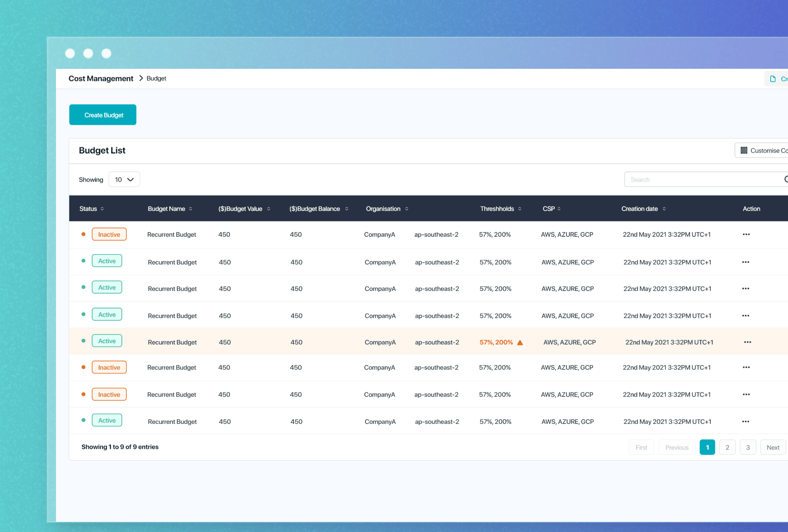Open the ellipsis actions menu on first row
The height and width of the screenshot is (532, 788).
[746, 234]
